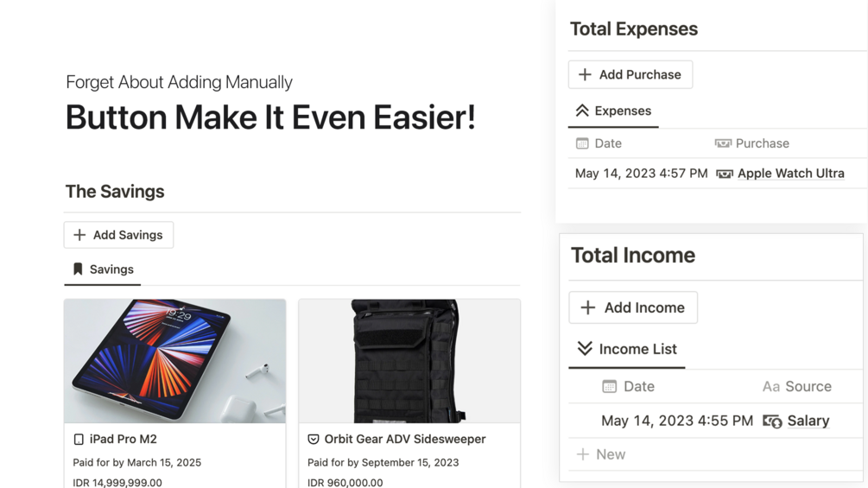Open the Apple Watch Ultra expense entry
The image size is (868, 488).
point(790,174)
